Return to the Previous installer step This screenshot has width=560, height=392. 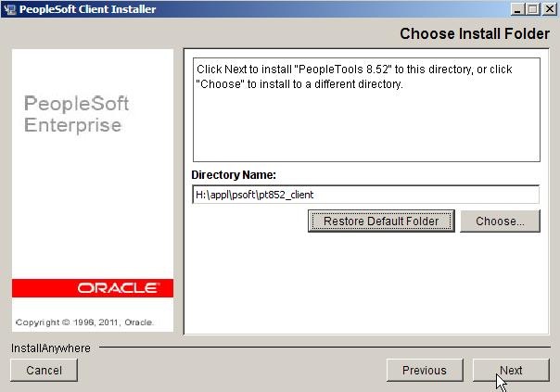tap(425, 371)
